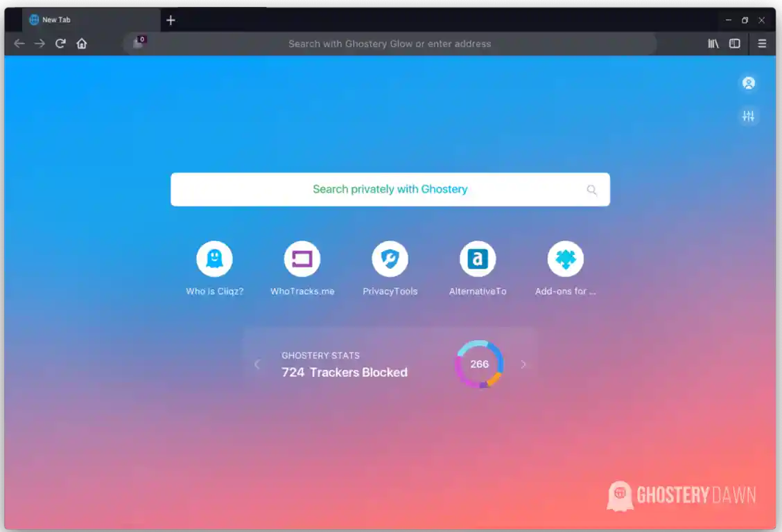Viewport: 782px width, 532px height.
Task: Click the GHOSTERY STATS heading
Action: click(x=320, y=355)
